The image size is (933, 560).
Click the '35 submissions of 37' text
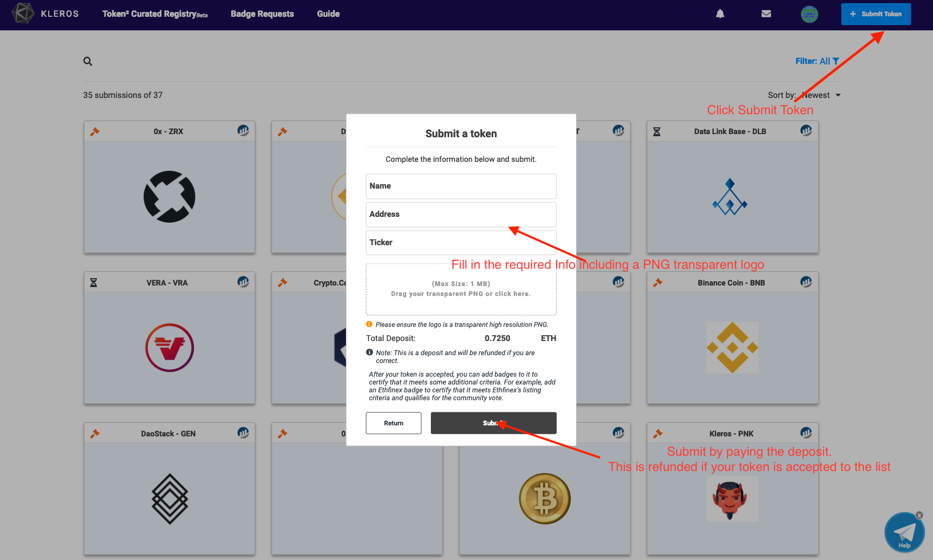[x=123, y=95]
